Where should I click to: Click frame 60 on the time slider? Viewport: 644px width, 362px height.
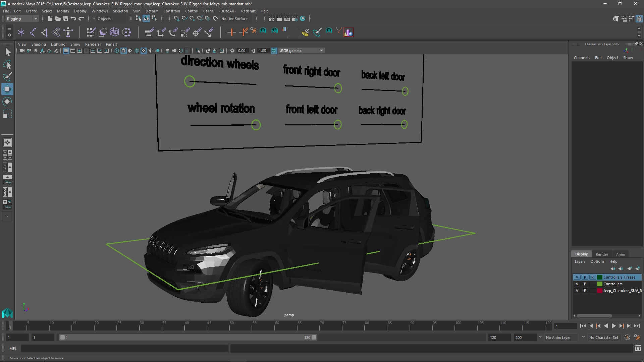(277, 326)
